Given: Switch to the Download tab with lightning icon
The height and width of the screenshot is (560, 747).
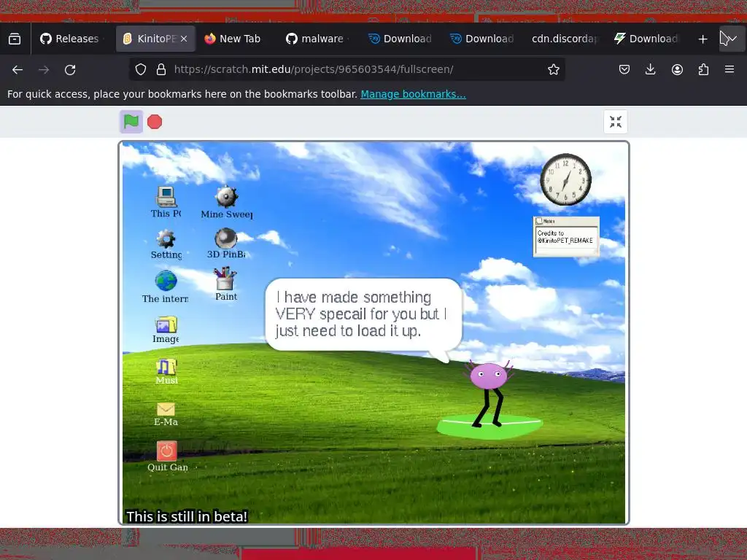Looking at the screenshot, I should pyautogui.click(x=646, y=39).
